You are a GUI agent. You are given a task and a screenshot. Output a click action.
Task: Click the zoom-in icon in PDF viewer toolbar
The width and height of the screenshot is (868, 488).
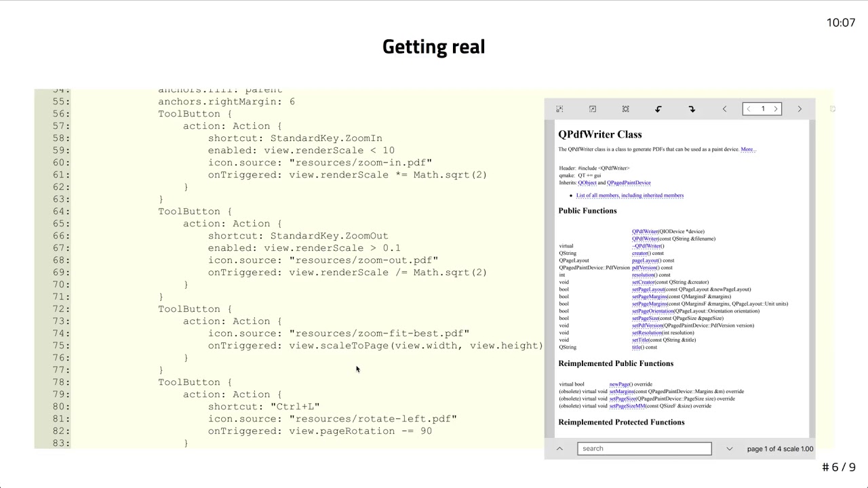click(x=559, y=109)
